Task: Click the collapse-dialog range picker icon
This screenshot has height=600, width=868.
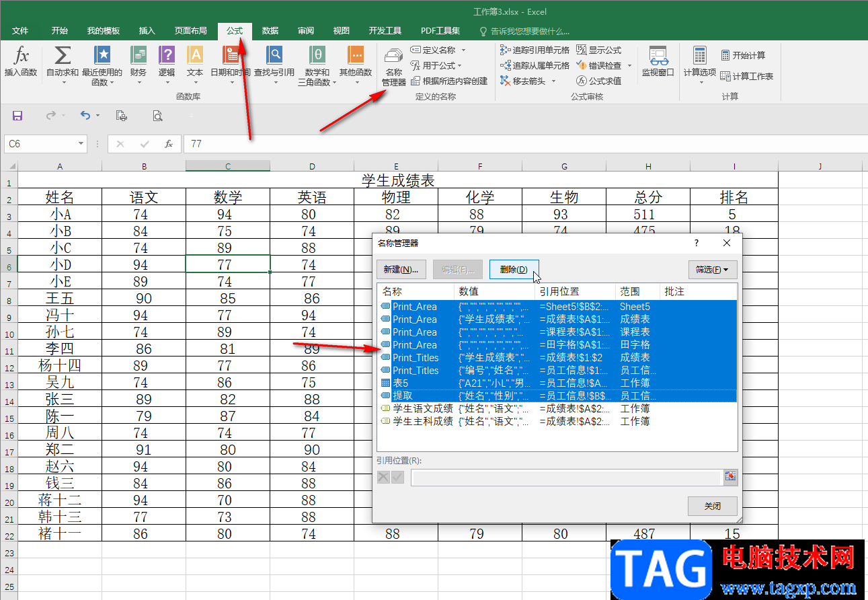Action: click(731, 477)
